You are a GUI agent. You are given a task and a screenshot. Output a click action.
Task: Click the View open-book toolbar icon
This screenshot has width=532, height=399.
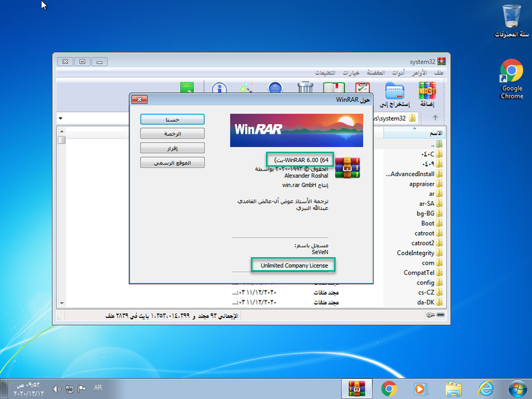[x=334, y=87]
